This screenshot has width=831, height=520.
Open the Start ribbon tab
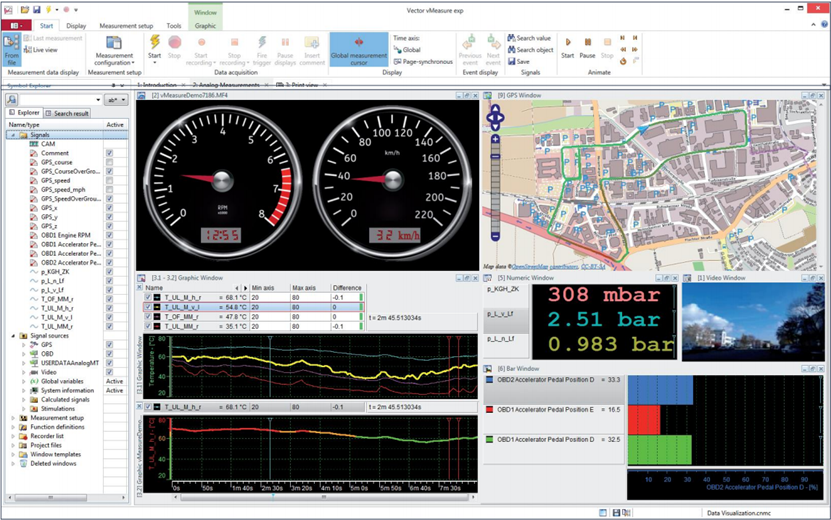click(x=47, y=25)
